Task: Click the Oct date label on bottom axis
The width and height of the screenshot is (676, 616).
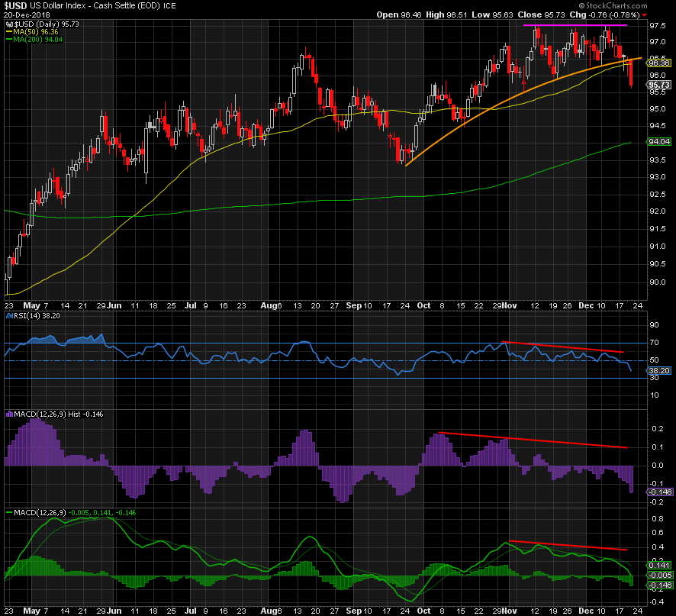Action: click(423, 610)
